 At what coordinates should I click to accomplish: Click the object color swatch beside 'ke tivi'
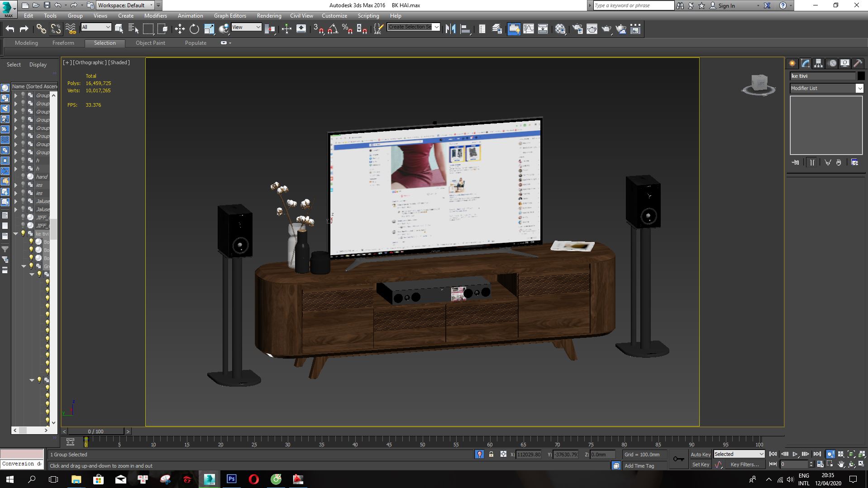tap(861, 76)
